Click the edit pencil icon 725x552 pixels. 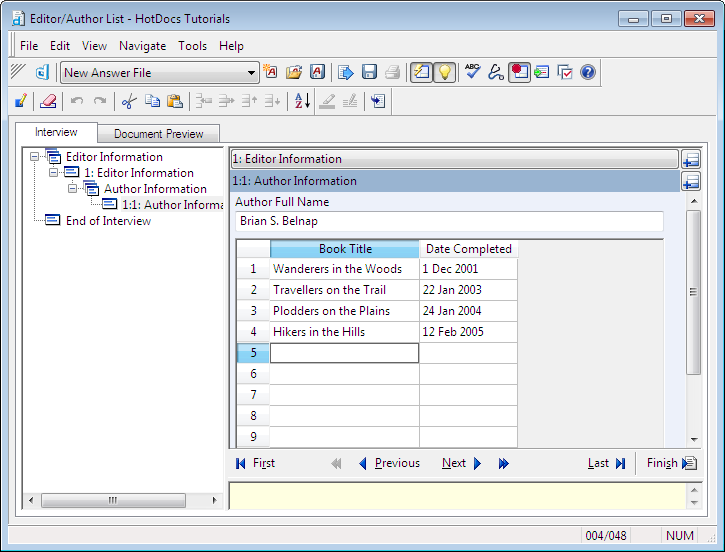(21, 101)
